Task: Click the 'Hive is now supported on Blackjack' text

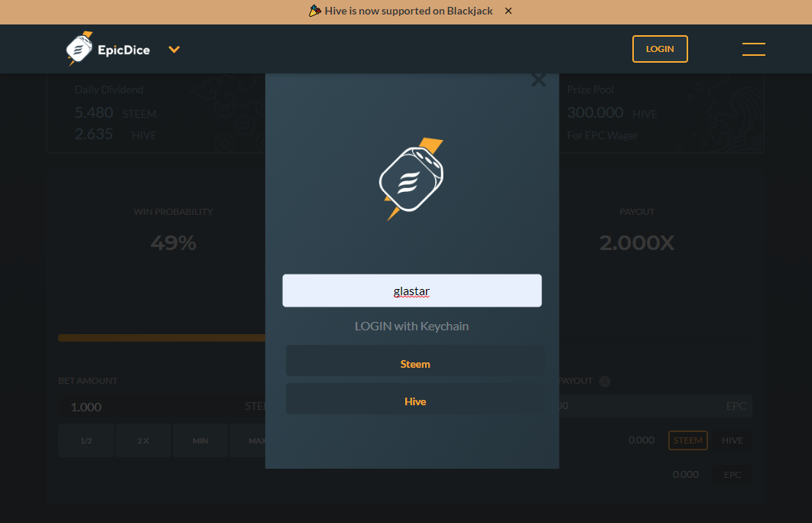Action: (x=408, y=11)
